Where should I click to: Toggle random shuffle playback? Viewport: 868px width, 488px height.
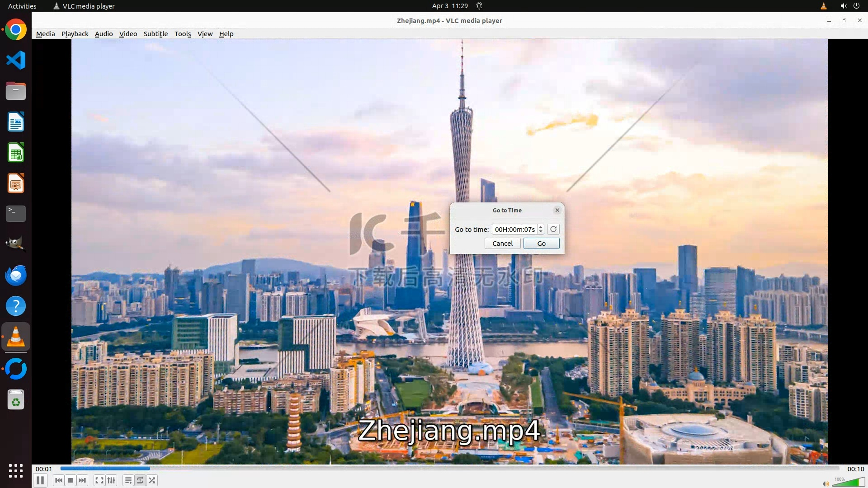click(x=152, y=480)
